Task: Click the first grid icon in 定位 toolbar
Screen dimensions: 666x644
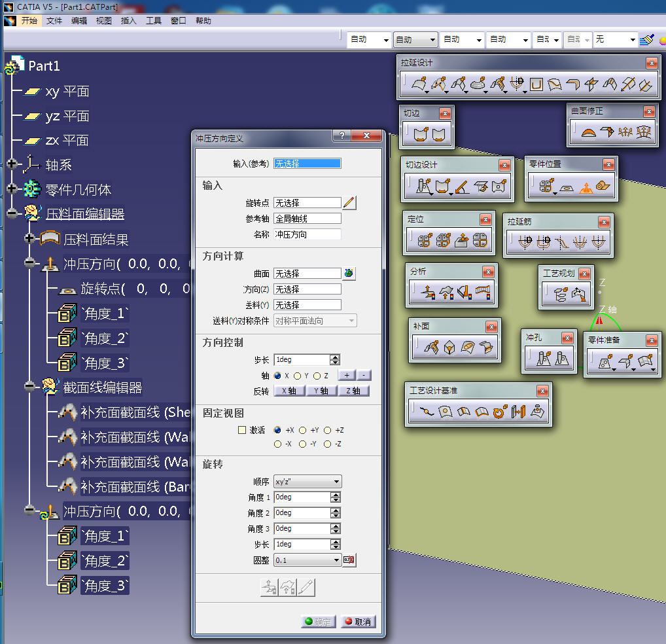Action: 425,240
